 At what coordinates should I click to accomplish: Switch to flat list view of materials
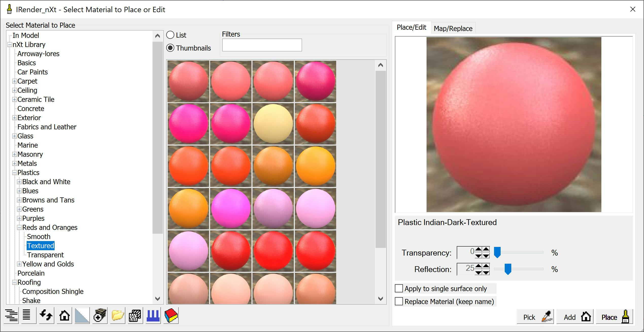coord(28,316)
